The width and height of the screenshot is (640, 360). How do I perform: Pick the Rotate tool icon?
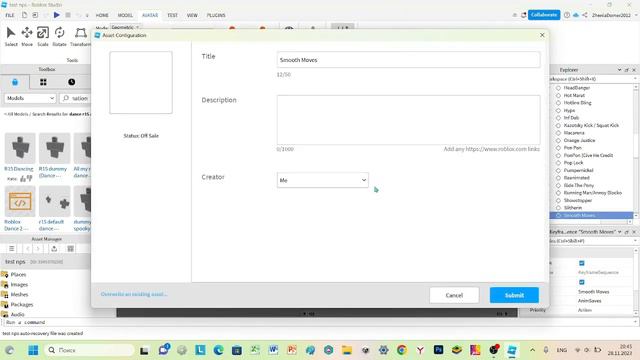pos(60,33)
